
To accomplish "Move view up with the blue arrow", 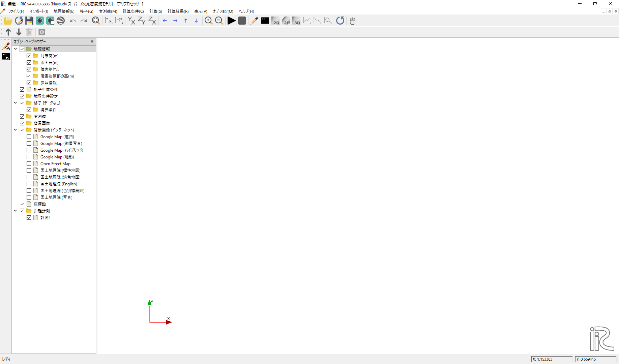I will click(x=186, y=21).
